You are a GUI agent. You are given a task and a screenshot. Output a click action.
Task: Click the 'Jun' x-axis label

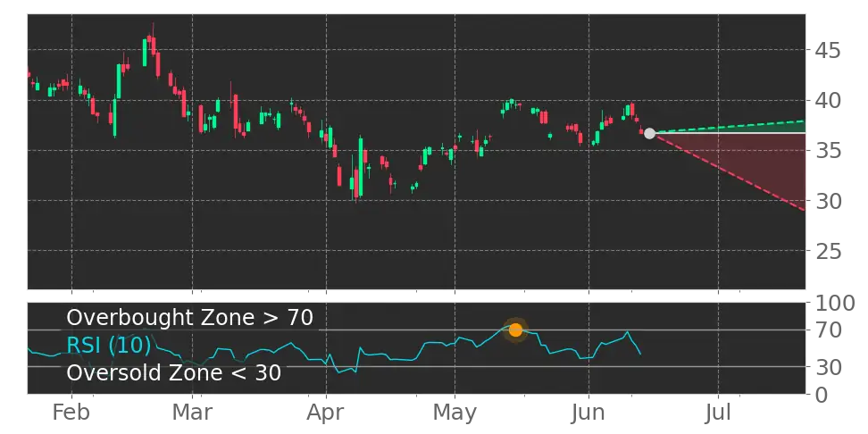click(588, 413)
